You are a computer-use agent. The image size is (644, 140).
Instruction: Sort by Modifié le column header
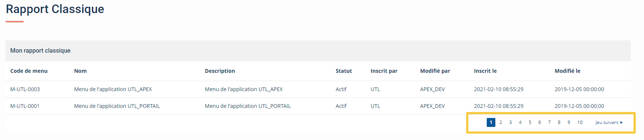tap(567, 71)
